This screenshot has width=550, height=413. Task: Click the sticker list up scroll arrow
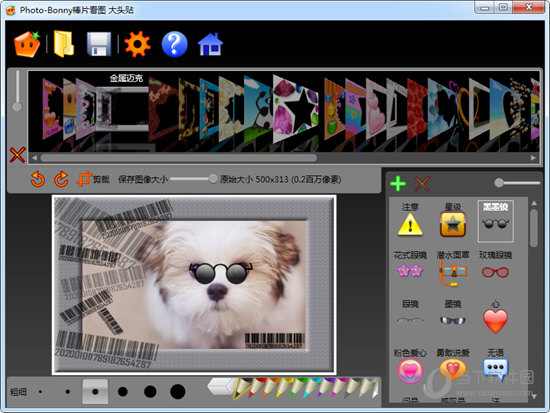534,203
